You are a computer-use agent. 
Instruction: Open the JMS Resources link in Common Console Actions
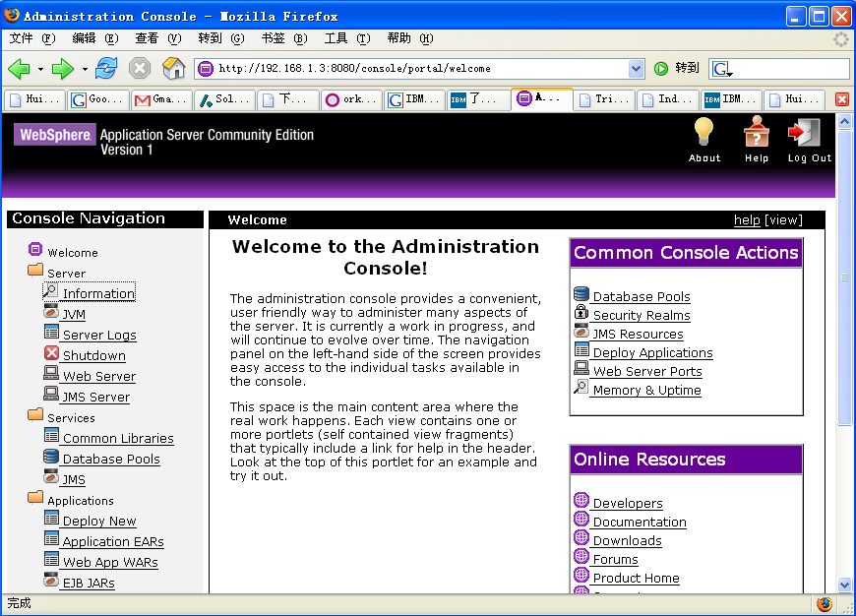click(639, 334)
